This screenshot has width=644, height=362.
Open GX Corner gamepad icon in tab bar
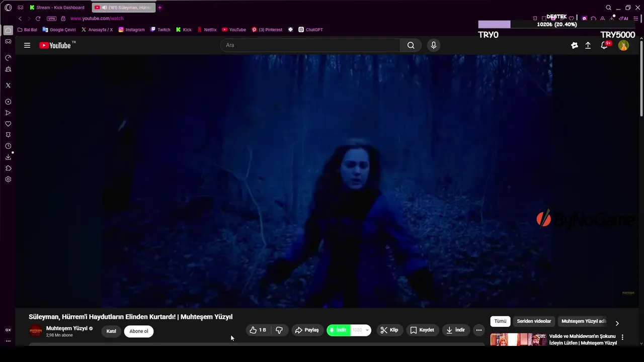(x=21, y=8)
